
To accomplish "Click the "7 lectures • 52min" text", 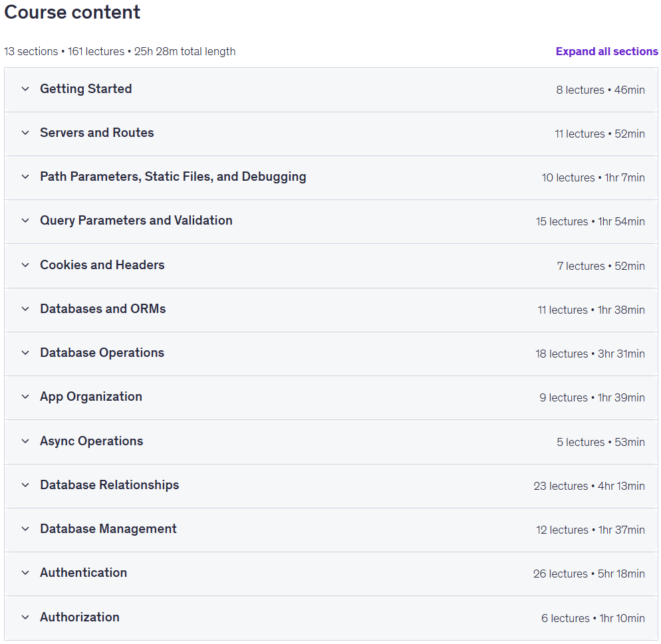I will point(600,266).
